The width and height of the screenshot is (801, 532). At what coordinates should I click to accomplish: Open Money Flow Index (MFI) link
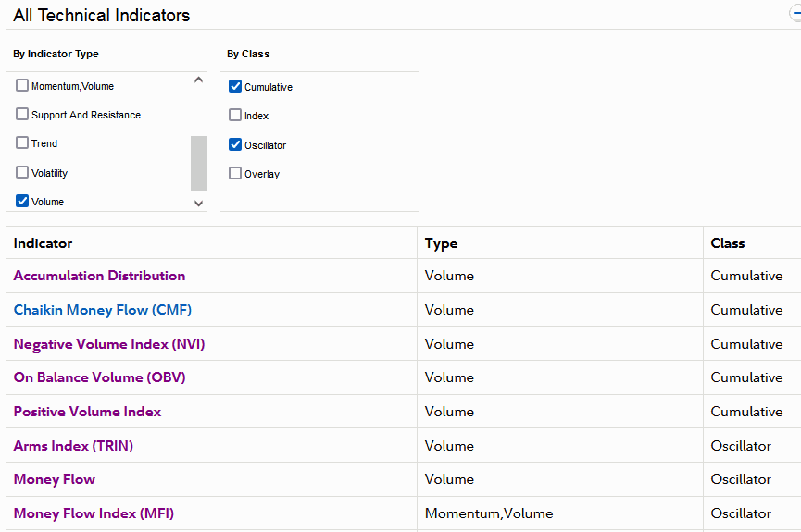coord(94,513)
